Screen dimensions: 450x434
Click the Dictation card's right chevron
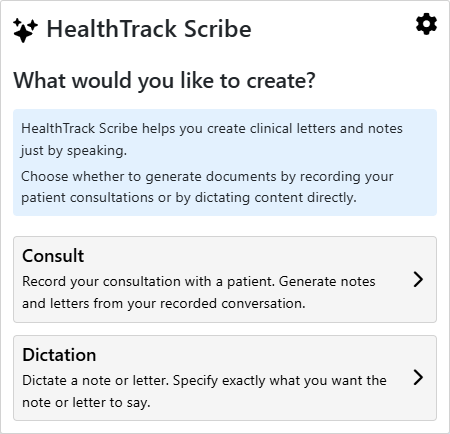418,378
